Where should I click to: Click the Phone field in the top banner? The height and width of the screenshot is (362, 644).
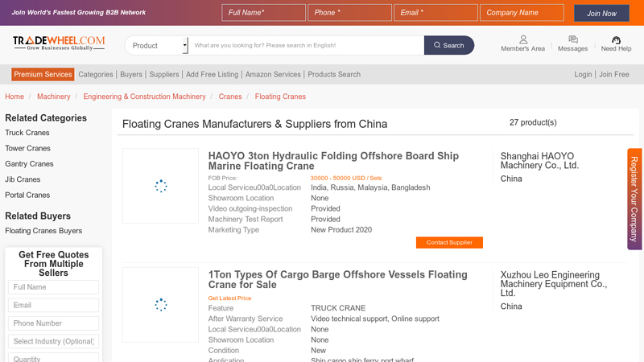click(x=349, y=13)
